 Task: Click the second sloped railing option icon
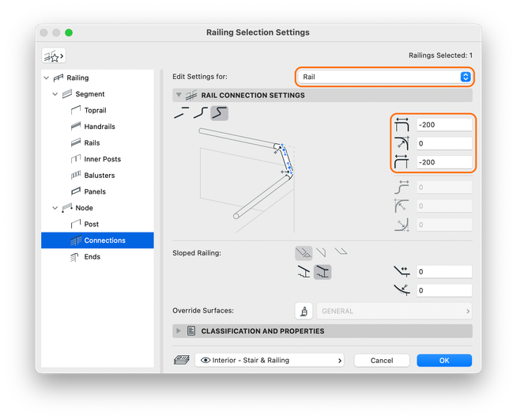(x=321, y=253)
